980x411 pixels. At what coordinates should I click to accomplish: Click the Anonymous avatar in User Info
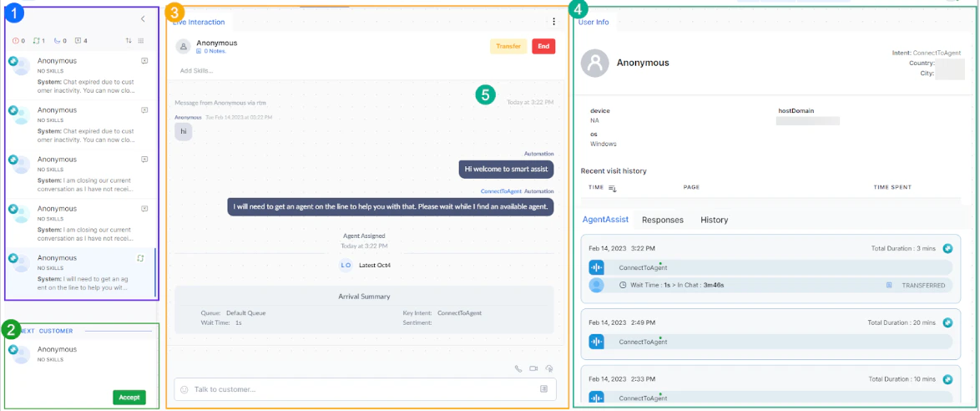[595, 63]
